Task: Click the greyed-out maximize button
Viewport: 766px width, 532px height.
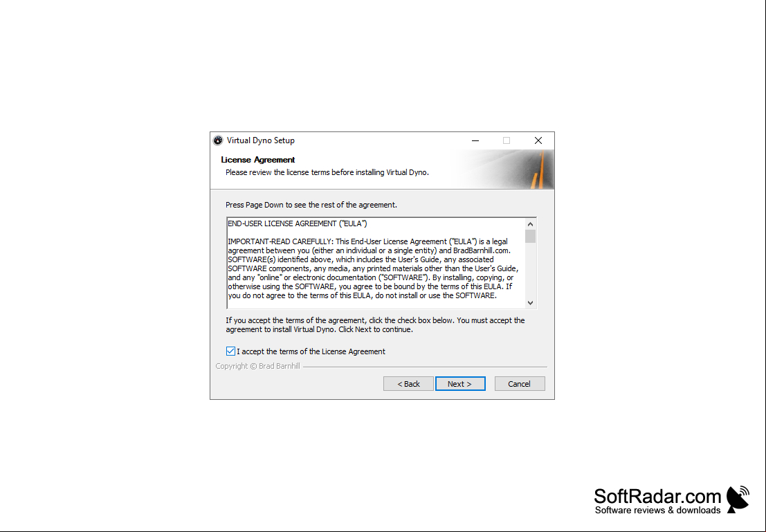Action: 506,140
